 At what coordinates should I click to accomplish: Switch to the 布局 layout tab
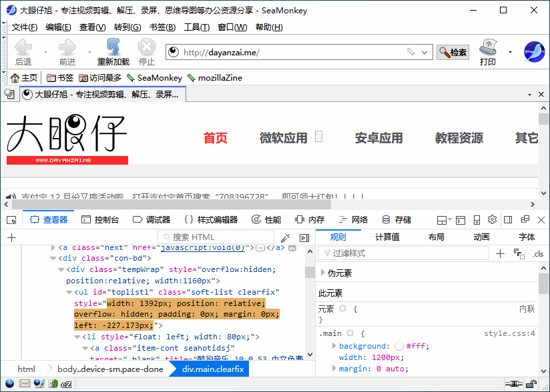[437, 237]
